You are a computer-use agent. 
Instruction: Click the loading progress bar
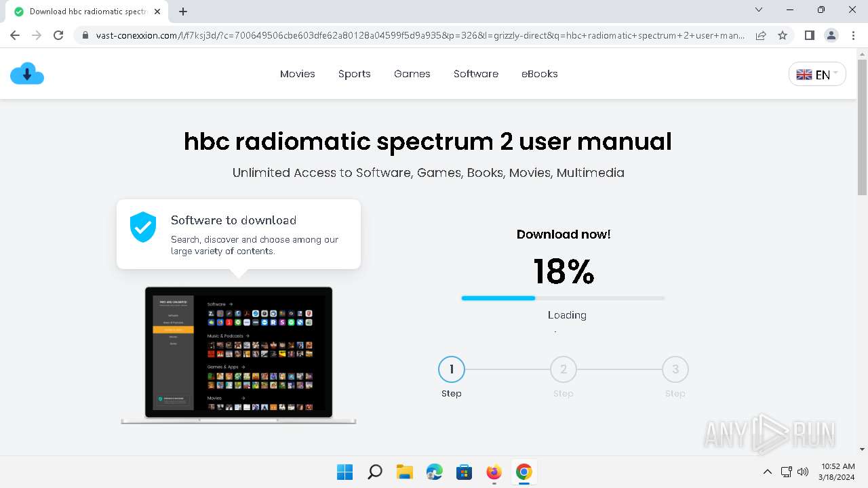coord(563,298)
